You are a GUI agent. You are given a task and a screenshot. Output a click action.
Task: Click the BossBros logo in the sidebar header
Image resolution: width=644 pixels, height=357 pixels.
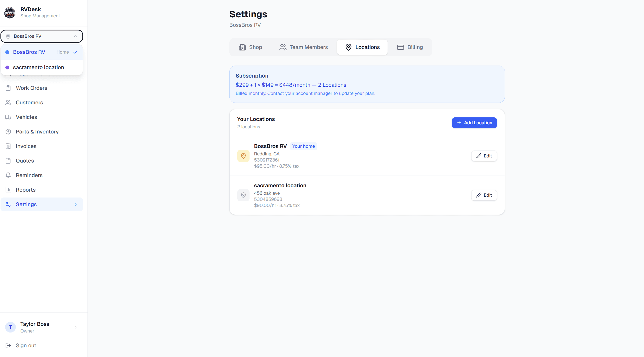pos(10,13)
